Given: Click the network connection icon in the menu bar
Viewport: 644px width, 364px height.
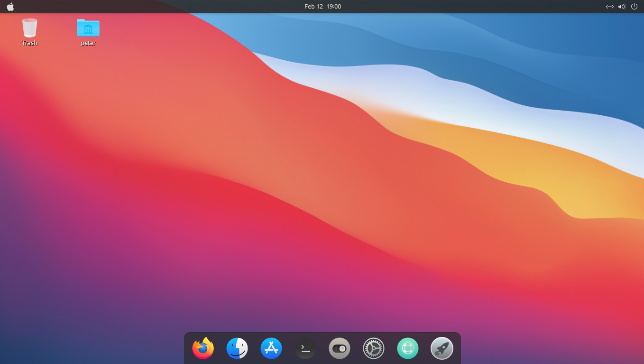Looking at the screenshot, I should coord(609,6).
